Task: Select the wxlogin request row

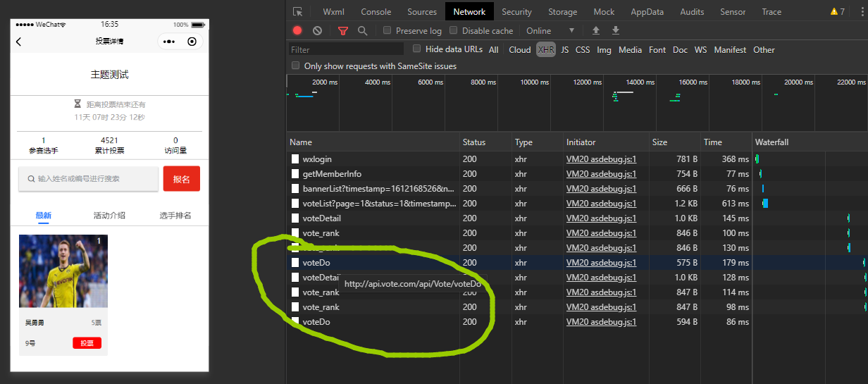Action: coord(577,159)
